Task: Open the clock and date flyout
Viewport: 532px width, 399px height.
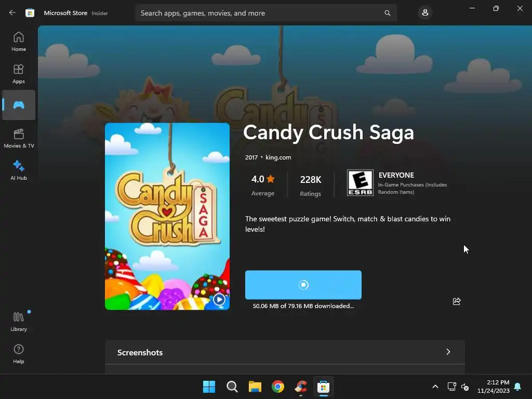Action: (494, 387)
